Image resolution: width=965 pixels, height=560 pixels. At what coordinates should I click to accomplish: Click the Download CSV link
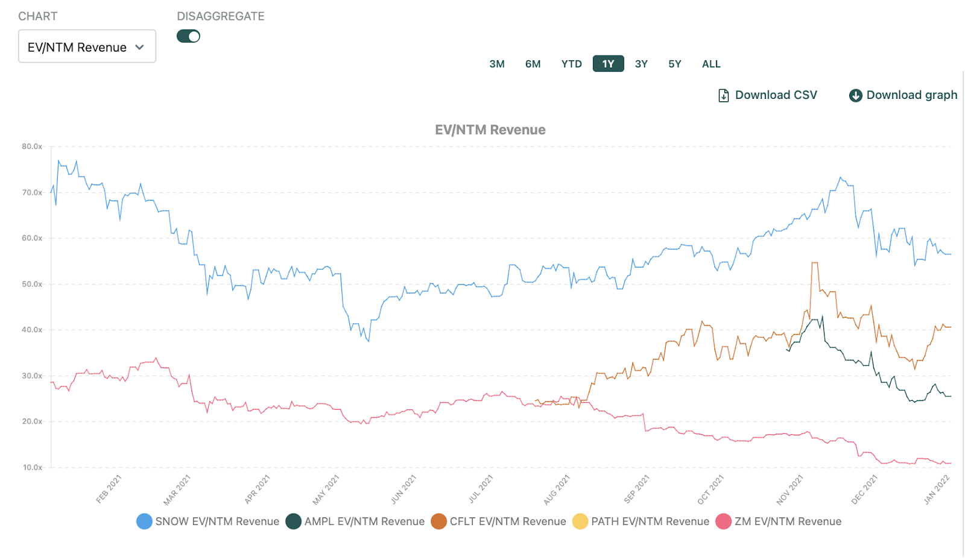[x=776, y=95]
